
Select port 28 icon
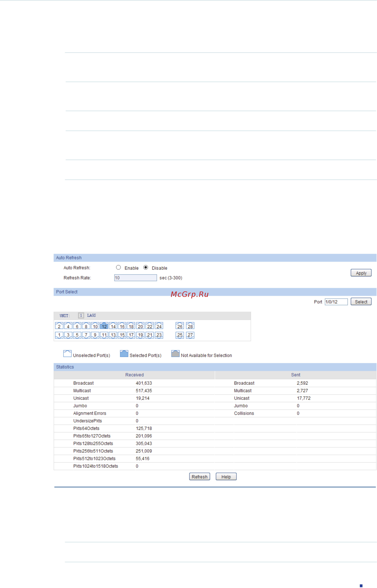(190, 326)
